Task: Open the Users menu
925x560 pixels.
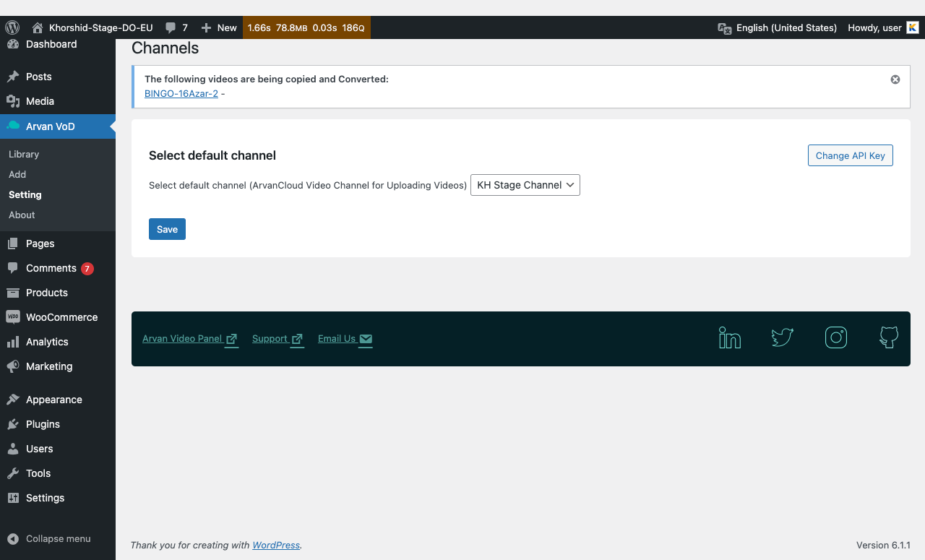Action: 58,449
